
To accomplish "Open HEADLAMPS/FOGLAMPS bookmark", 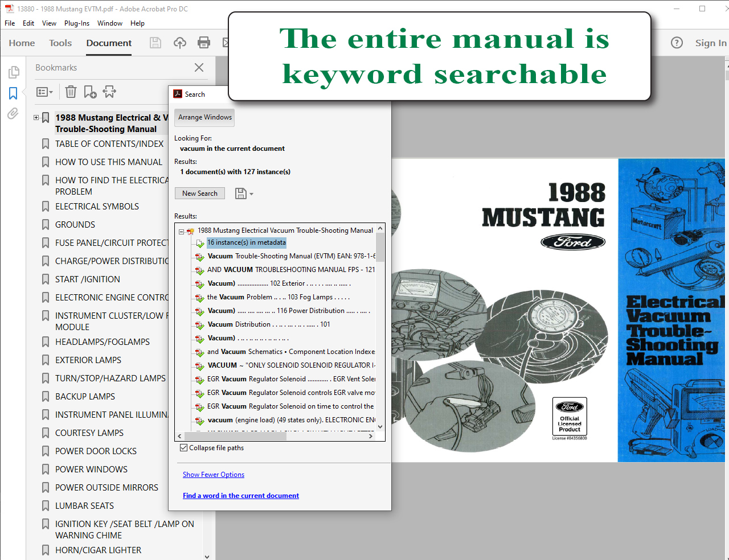I will tap(103, 342).
